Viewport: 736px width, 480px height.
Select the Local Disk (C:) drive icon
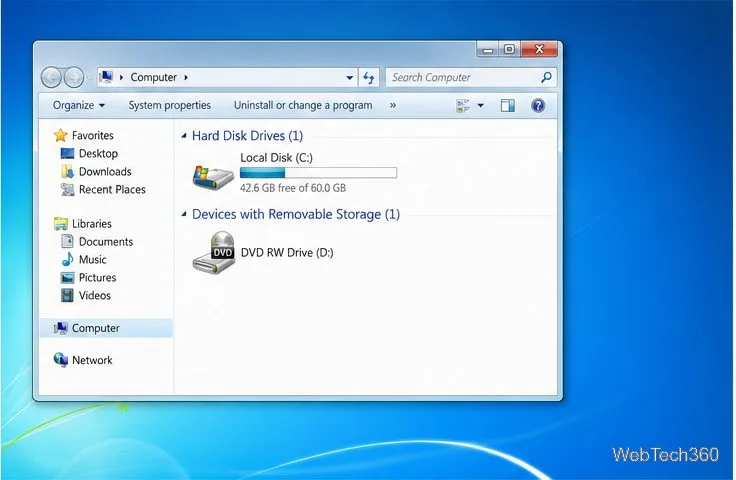[213, 177]
